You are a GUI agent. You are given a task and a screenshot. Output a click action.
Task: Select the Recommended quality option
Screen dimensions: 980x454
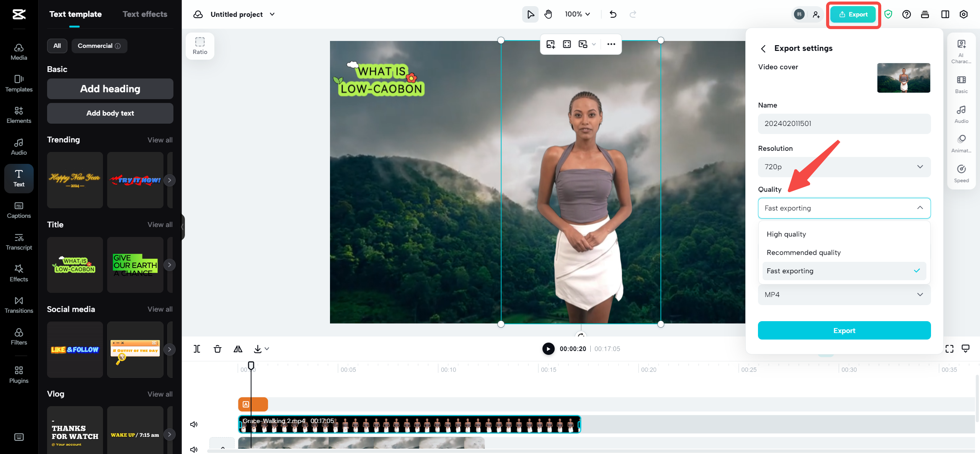pyautogui.click(x=803, y=252)
